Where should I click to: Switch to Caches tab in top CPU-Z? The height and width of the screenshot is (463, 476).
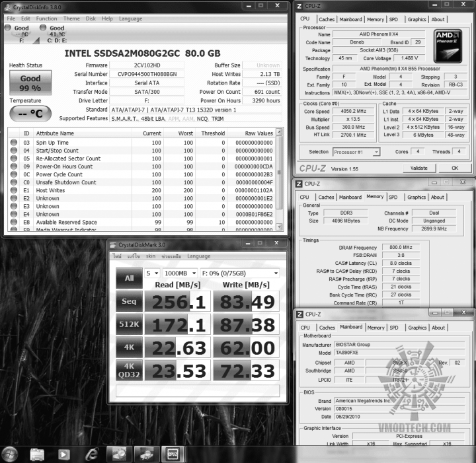tap(327, 19)
